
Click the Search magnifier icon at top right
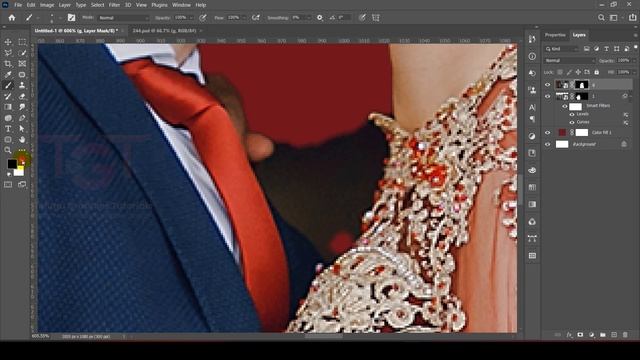(601, 18)
